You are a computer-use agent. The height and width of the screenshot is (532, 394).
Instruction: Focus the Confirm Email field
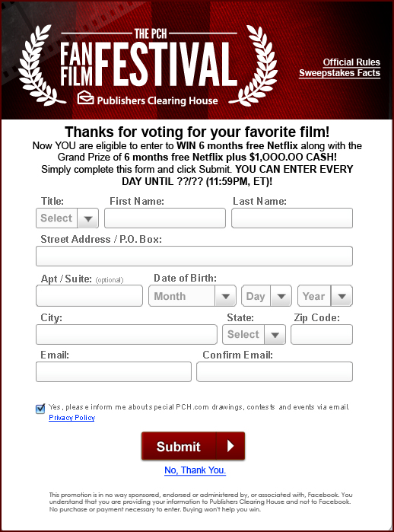point(275,372)
